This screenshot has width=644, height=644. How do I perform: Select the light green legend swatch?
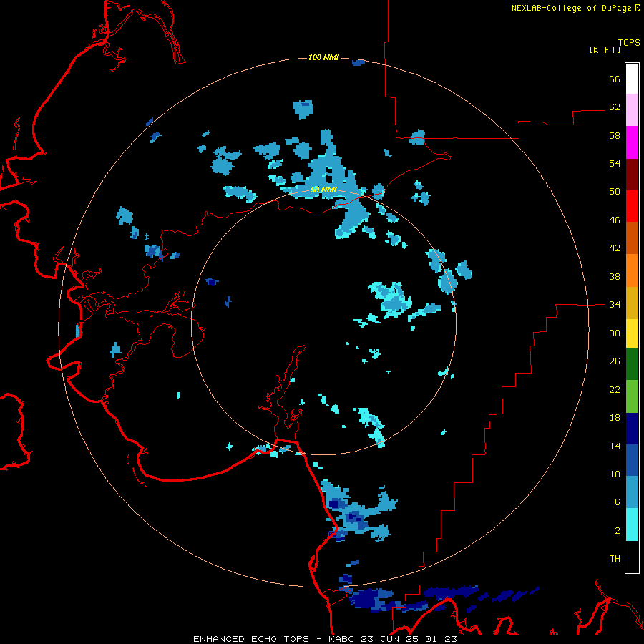[632, 396]
